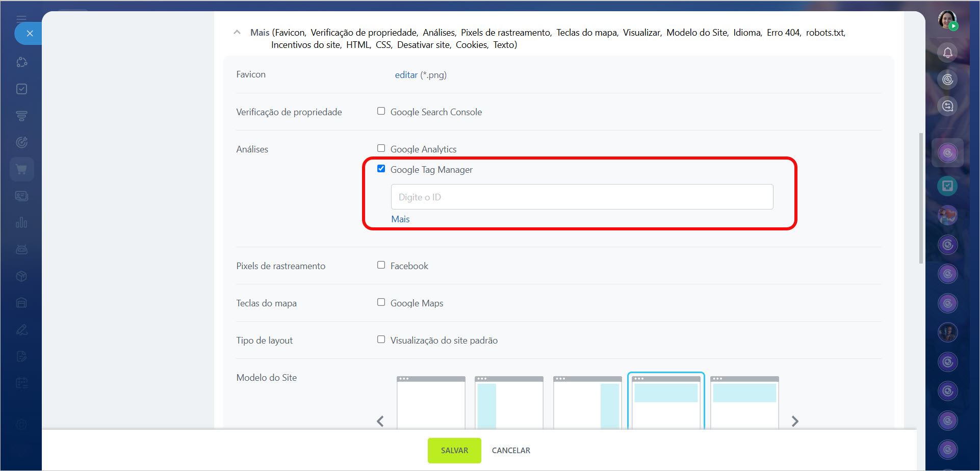980x471 pixels.
Task: Open the CRM funnel icon in sidebar
Action: [21, 116]
